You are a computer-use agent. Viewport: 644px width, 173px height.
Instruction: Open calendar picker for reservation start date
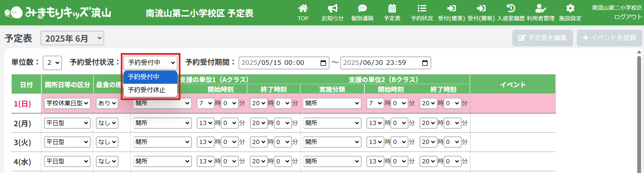click(x=323, y=63)
